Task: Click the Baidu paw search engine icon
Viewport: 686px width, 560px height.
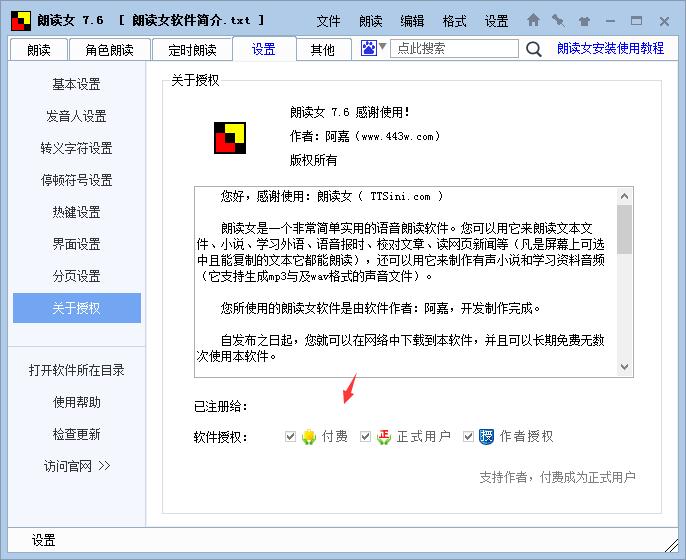Action: tap(369, 48)
